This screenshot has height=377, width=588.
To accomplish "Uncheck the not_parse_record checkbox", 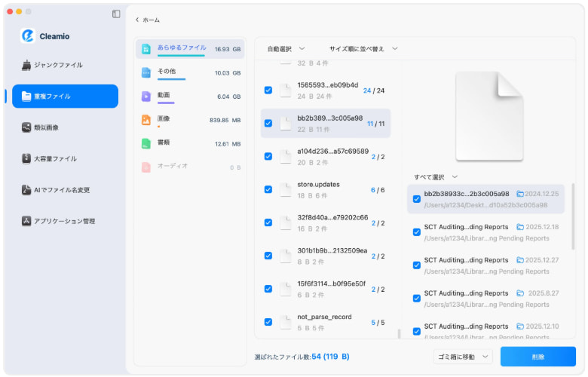I will (x=268, y=322).
